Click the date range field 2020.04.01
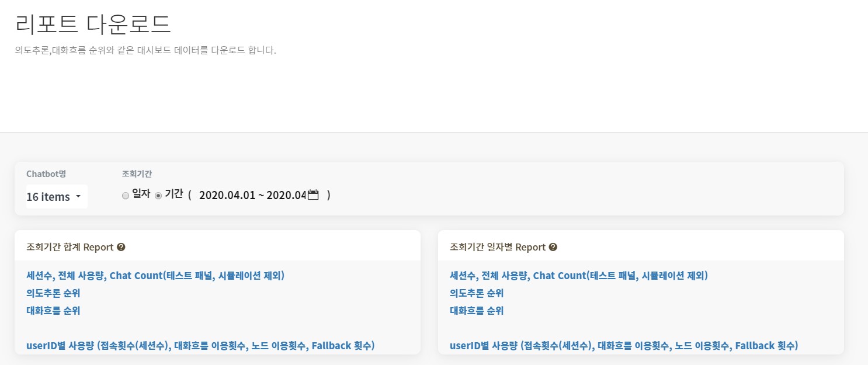This screenshot has width=868, height=365. (253, 196)
